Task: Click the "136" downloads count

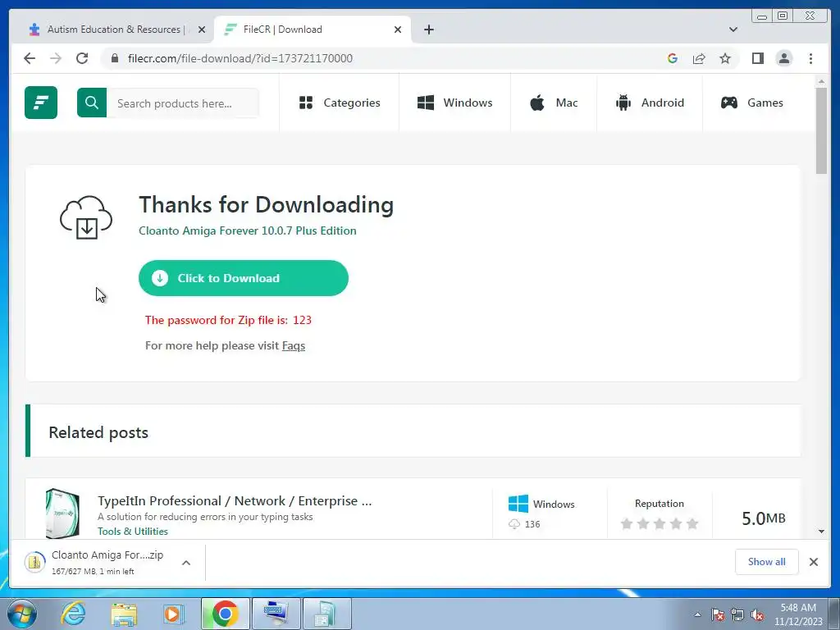Action: coord(532,524)
